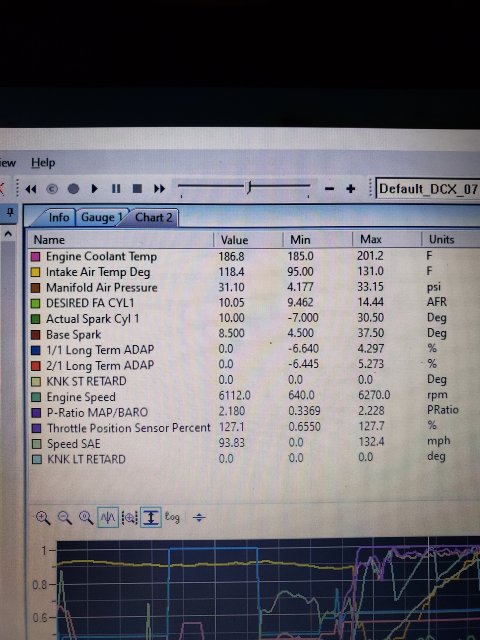This screenshot has height=640, width=480.
Task: Click the panel pin icon
Action: coord(9,212)
